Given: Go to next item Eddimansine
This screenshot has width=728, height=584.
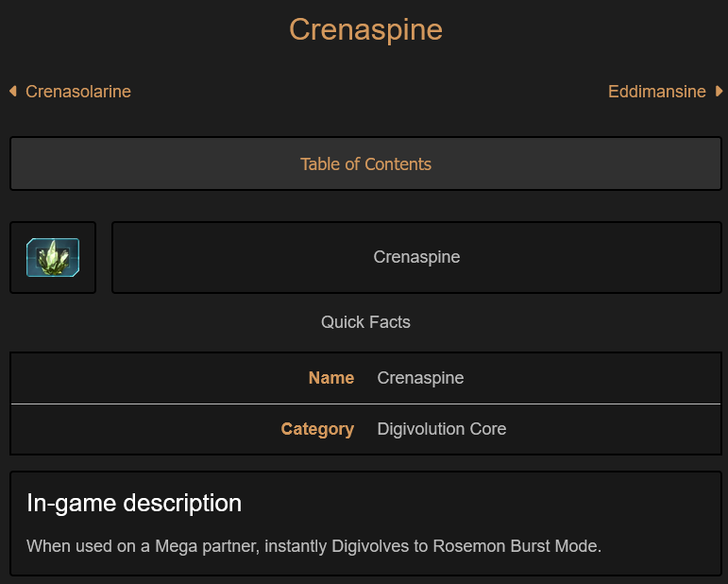Looking at the screenshot, I should point(656,92).
